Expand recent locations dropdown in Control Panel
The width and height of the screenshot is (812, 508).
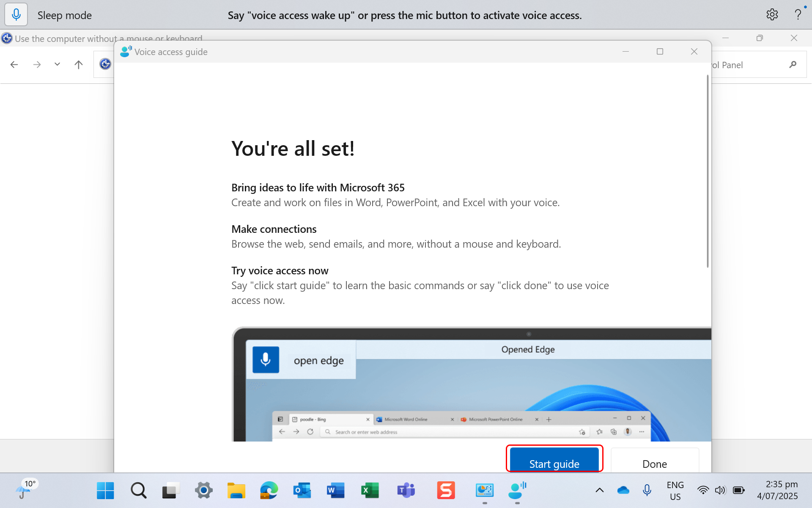click(x=57, y=64)
